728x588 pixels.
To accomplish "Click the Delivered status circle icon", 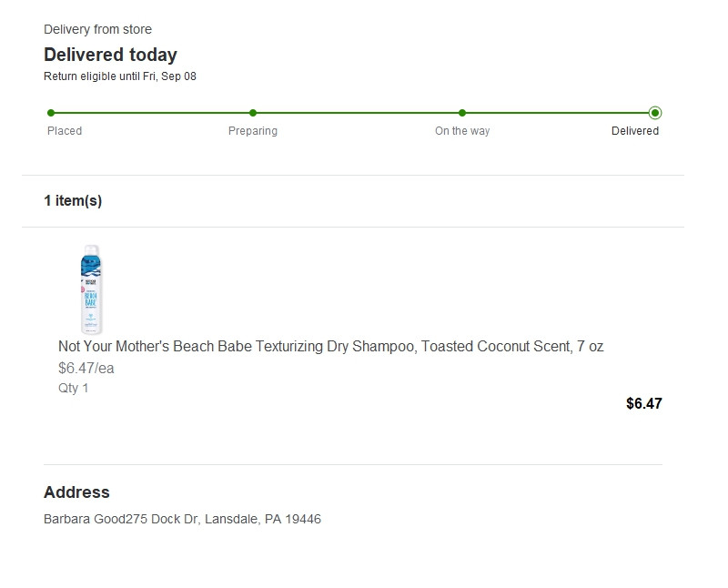I will 655,113.
